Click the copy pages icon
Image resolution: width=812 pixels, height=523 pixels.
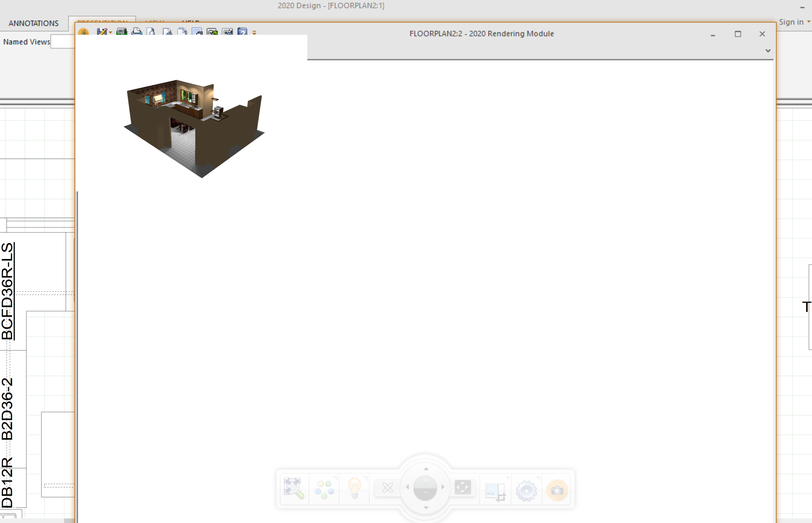click(182, 31)
